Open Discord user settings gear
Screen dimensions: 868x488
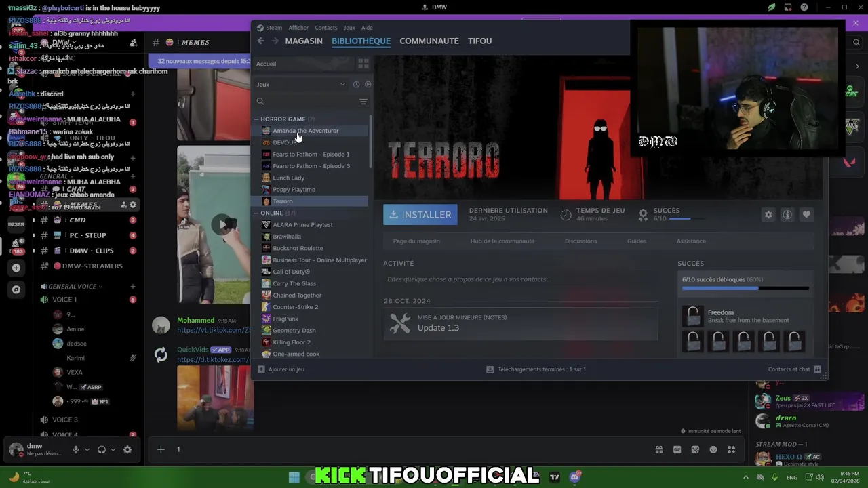[127, 449]
